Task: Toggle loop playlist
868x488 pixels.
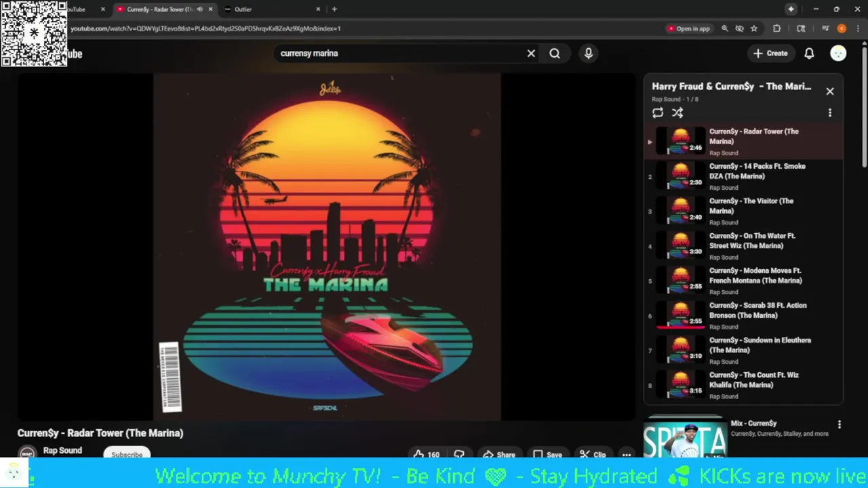Action: (658, 113)
